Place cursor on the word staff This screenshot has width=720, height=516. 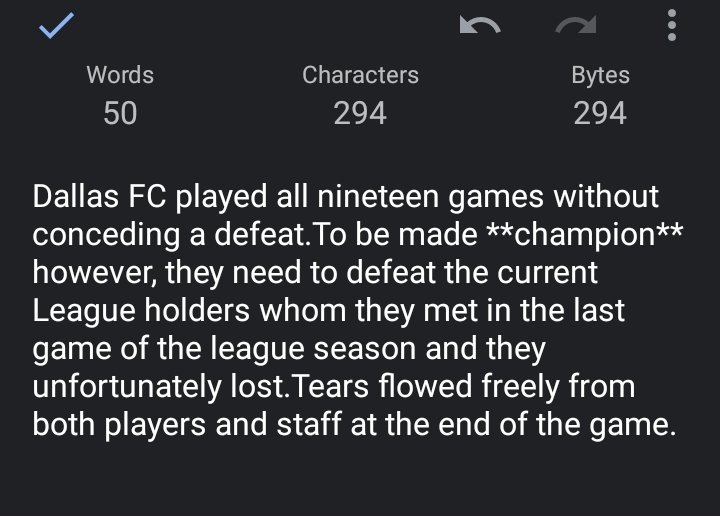pos(309,424)
